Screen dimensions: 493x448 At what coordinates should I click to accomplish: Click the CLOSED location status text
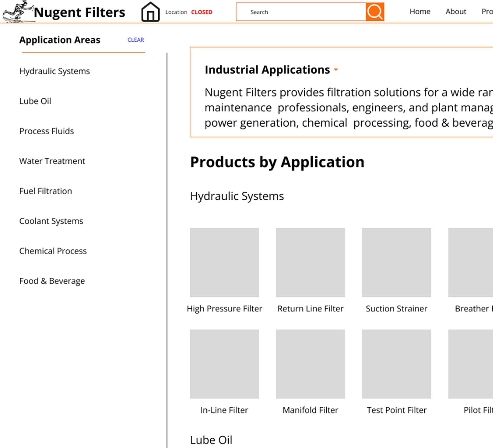point(202,12)
